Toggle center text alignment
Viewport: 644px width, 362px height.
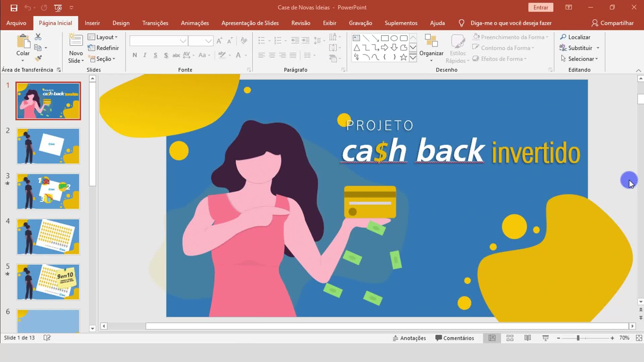272,55
